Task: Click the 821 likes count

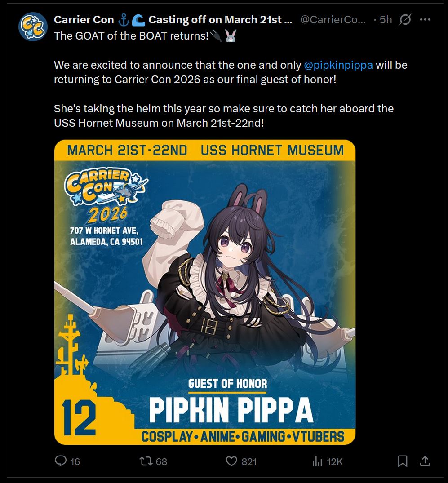Action: tap(249, 461)
